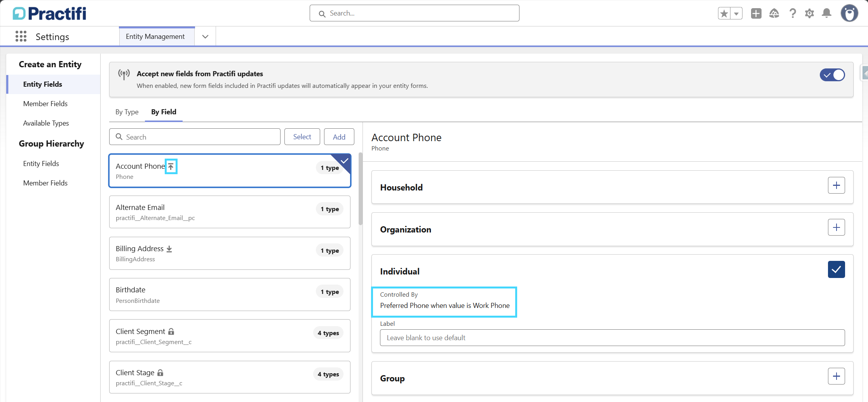Open the user profile avatar
Image resolution: width=868 pixels, height=402 pixels.
point(849,13)
